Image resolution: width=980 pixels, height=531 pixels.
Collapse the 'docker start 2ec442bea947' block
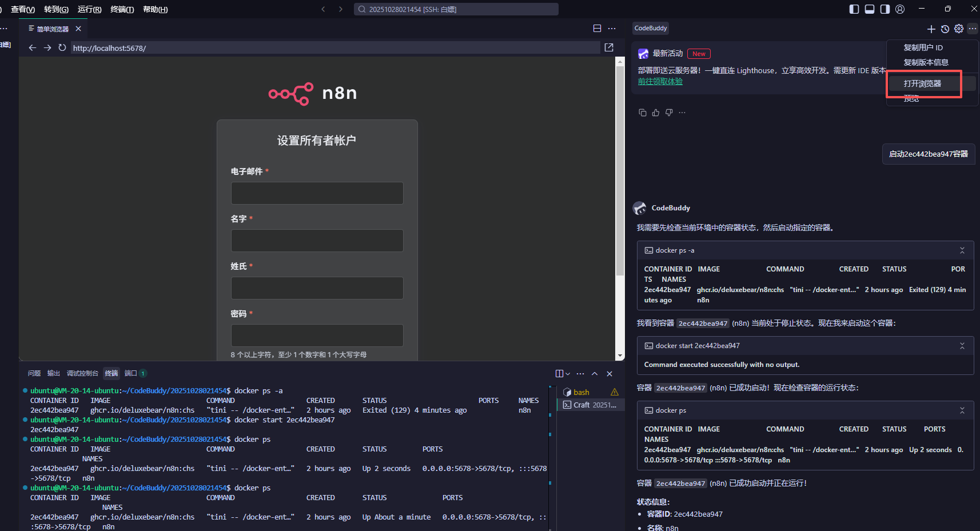pyautogui.click(x=962, y=346)
